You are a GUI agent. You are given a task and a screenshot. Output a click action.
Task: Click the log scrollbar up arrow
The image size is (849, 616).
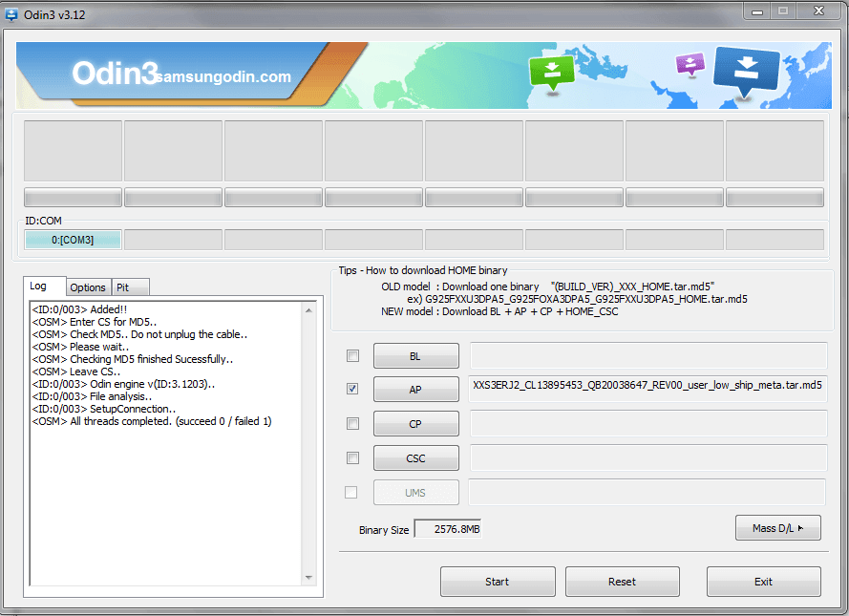point(308,310)
